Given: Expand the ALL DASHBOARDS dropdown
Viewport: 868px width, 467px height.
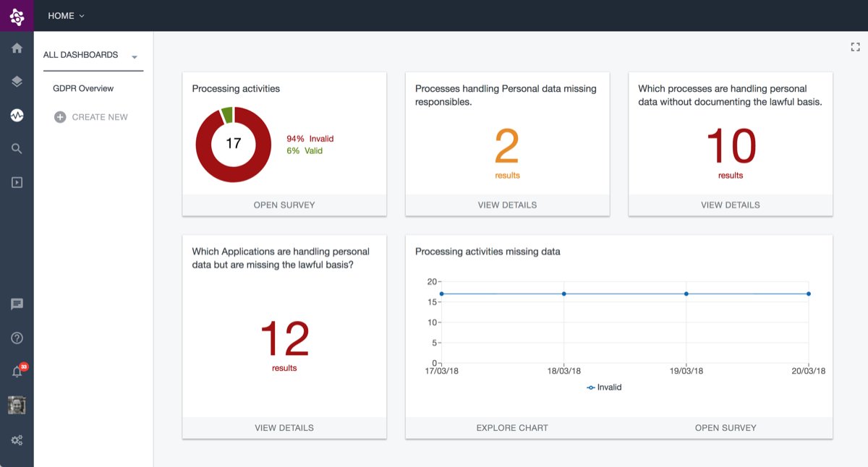Looking at the screenshot, I should [x=93, y=56].
